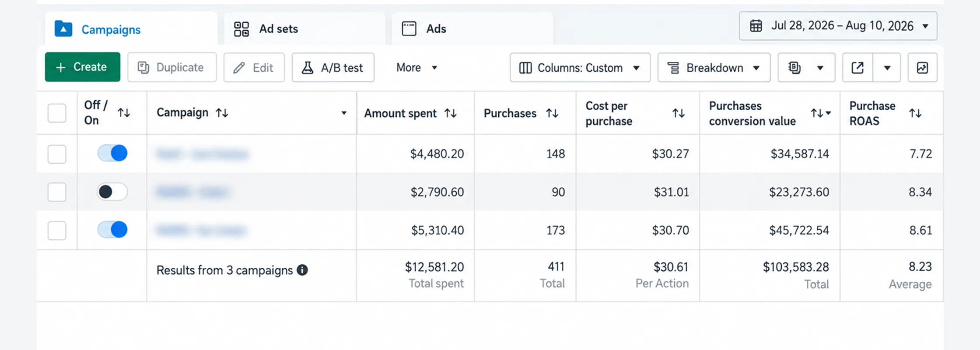The height and width of the screenshot is (350, 980).
Task: Click the export icon
Action: tap(857, 67)
